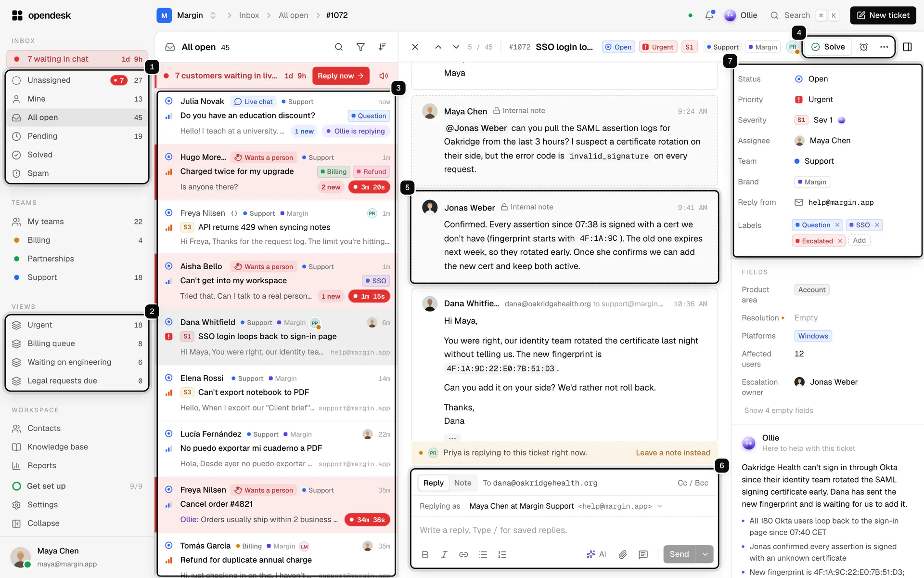924x578 pixels.
Task: Apply italic formatting in reply editor
Action: [444, 554]
